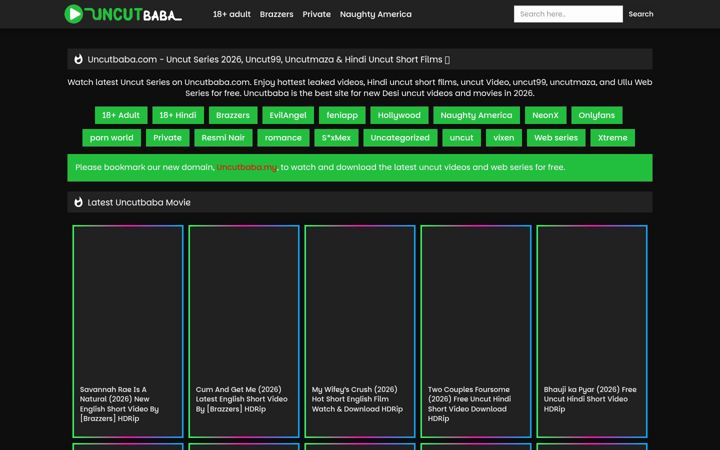
Task: Open the Resmi Nair category tag
Action: 223,138
